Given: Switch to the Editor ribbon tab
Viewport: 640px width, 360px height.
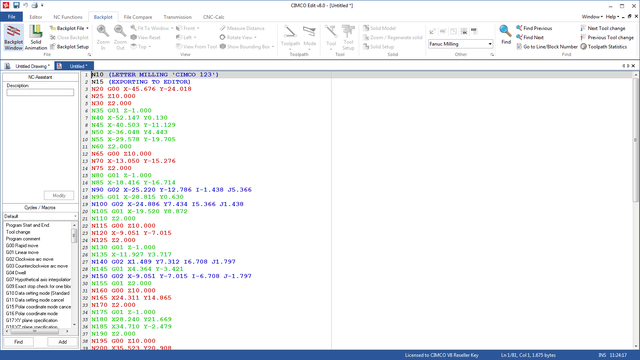Looking at the screenshot, I should 36,17.
